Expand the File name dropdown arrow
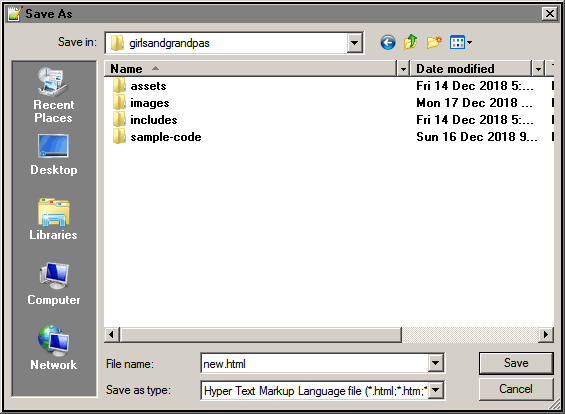 click(435, 363)
